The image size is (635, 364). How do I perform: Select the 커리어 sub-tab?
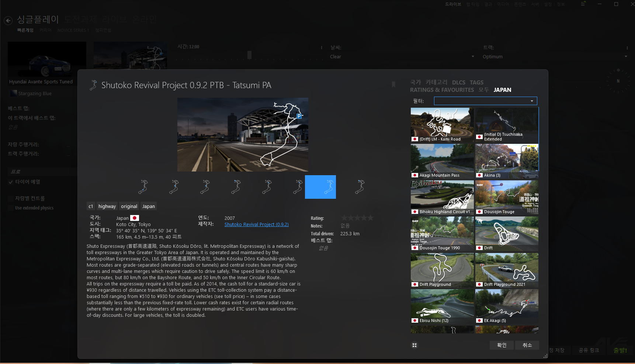[x=45, y=30]
